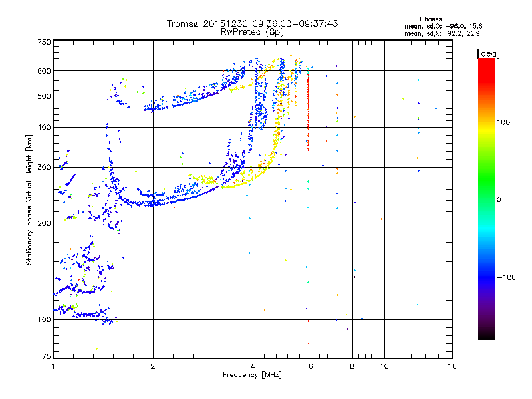Click x-axis tick label '8'

[x=352, y=366]
